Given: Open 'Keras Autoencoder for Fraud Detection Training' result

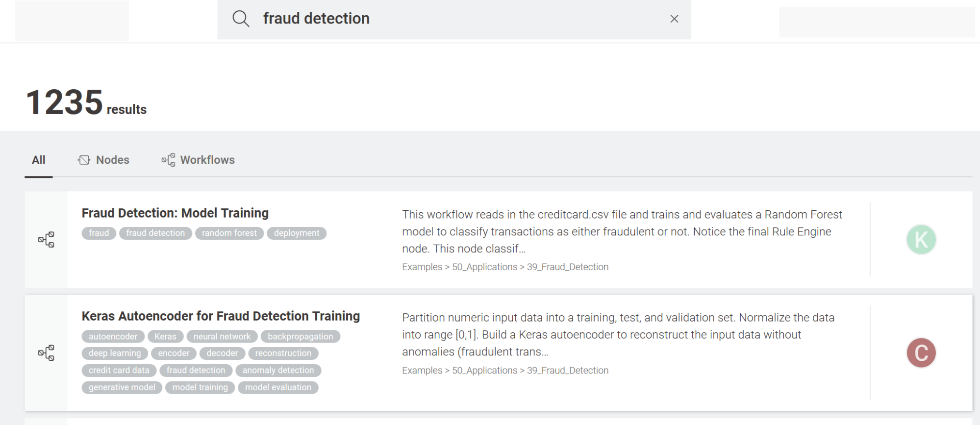Looking at the screenshot, I should click(221, 316).
